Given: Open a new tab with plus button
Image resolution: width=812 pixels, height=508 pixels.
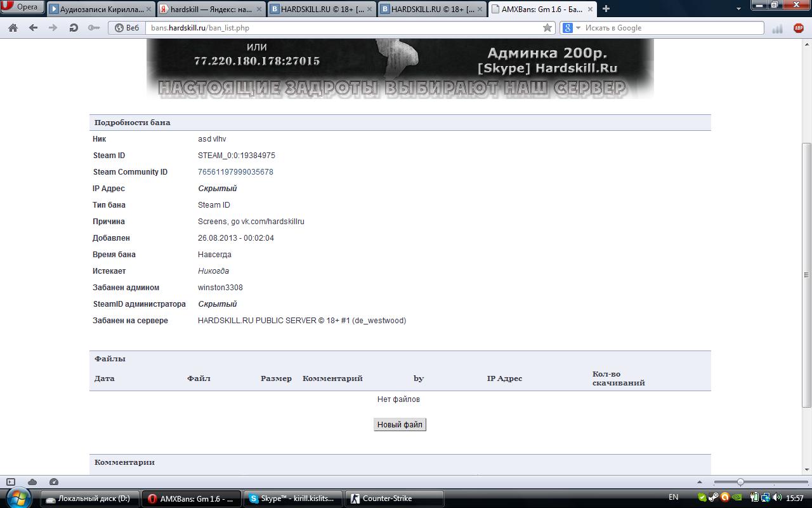Looking at the screenshot, I should [606, 8].
